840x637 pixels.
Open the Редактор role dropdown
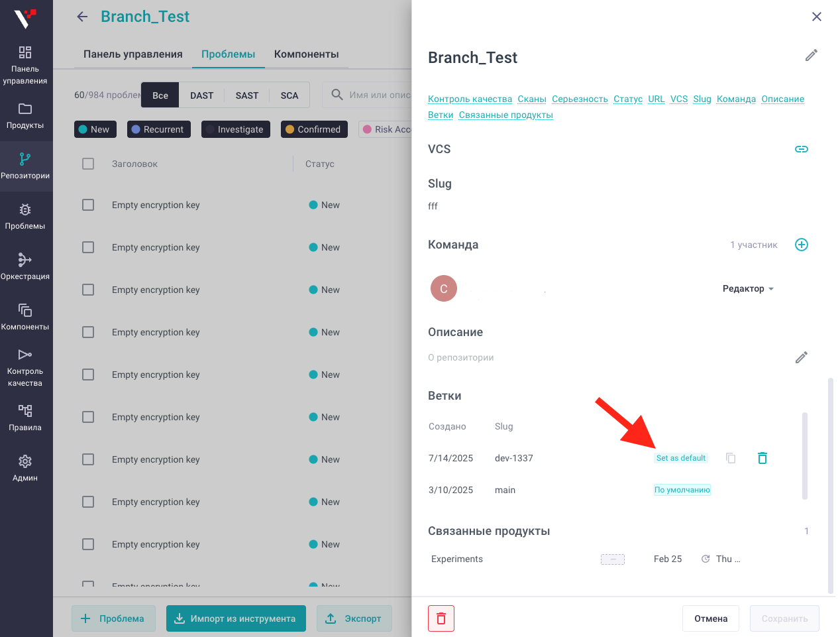point(748,288)
